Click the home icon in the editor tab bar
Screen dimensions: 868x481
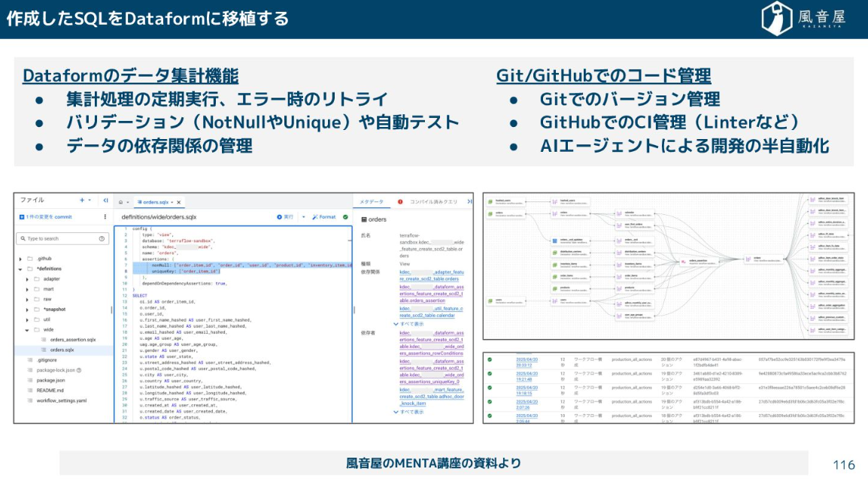pos(120,202)
